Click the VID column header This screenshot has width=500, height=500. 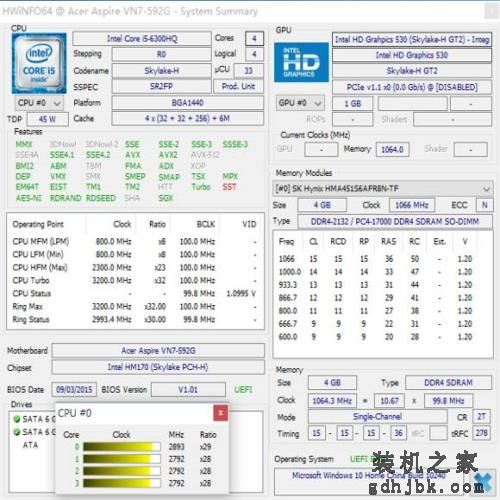click(249, 224)
